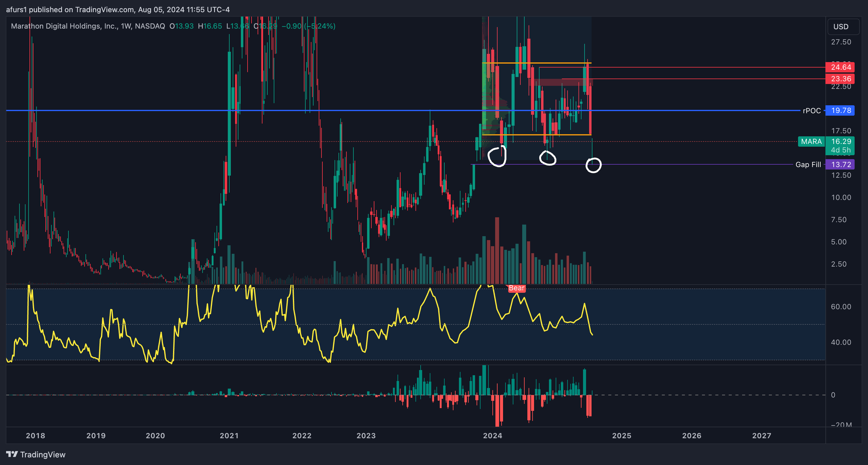Click the open value O13.93

[181, 26]
